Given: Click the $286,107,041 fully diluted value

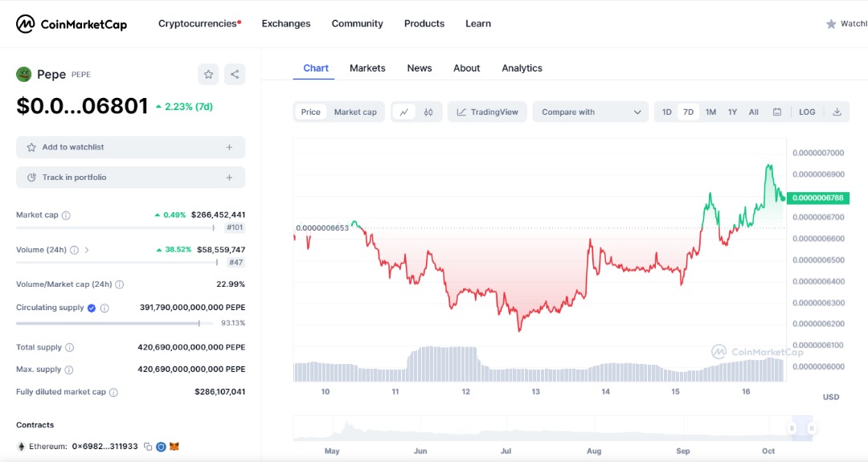Looking at the screenshot, I should point(219,392).
